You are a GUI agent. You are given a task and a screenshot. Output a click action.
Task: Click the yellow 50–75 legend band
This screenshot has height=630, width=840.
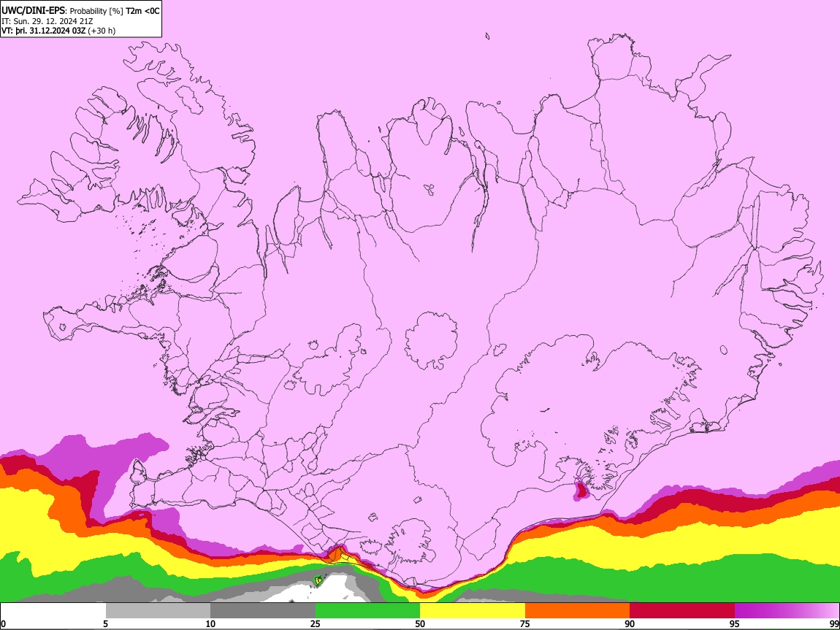473,611
